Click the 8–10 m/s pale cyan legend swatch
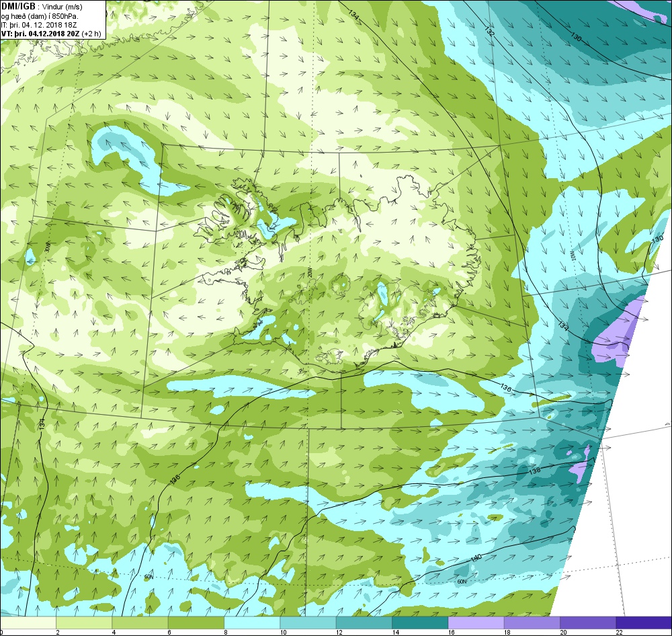The width and height of the screenshot is (672, 636). coord(252,623)
